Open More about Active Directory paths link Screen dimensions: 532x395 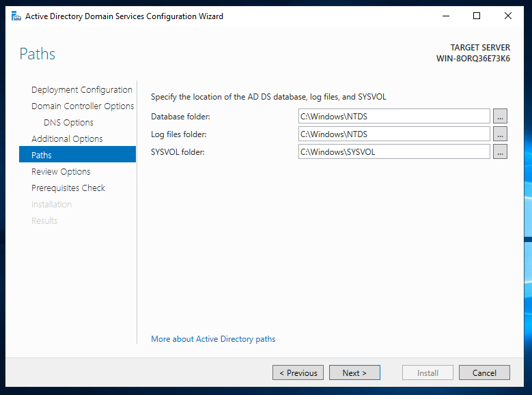tap(213, 338)
